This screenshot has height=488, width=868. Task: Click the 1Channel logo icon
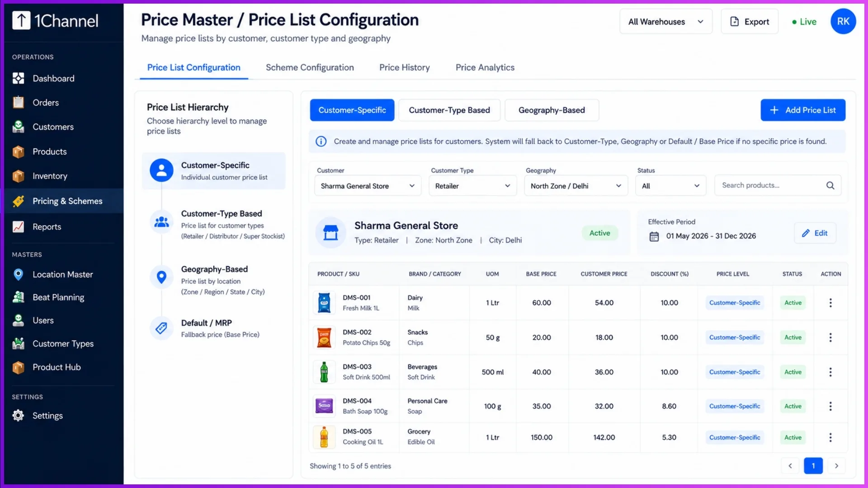point(21,20)
